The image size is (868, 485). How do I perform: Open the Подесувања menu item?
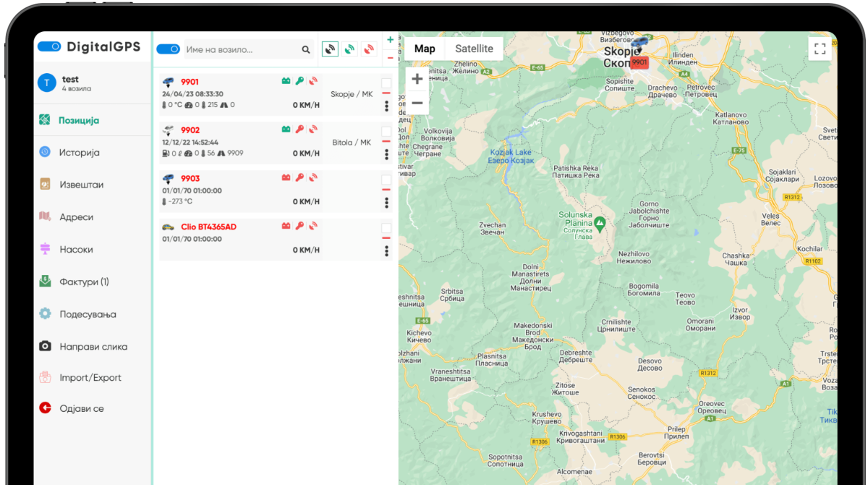pos(88,314)
